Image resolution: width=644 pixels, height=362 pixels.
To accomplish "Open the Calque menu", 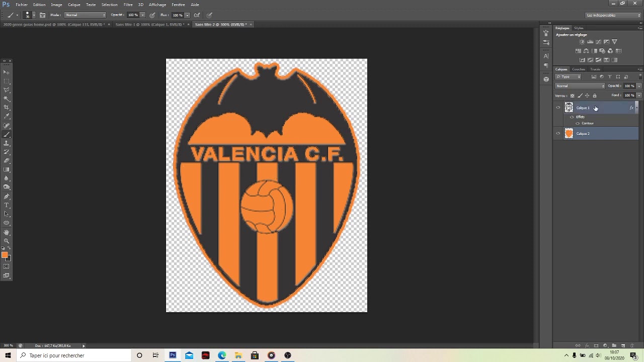I will [74, 5].
